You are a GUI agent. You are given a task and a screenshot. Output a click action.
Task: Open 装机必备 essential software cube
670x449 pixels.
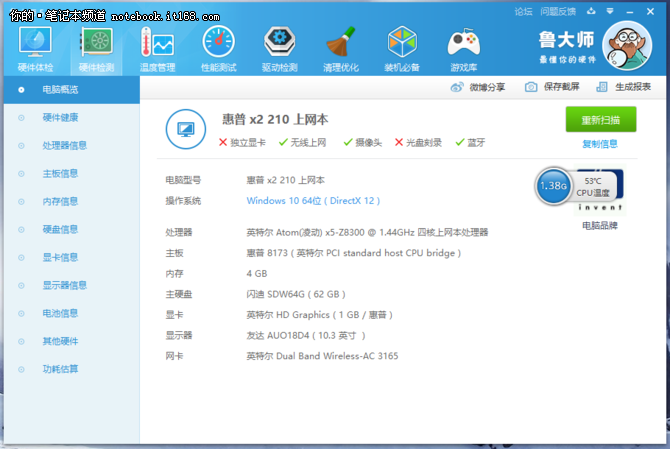pos(402,49)
